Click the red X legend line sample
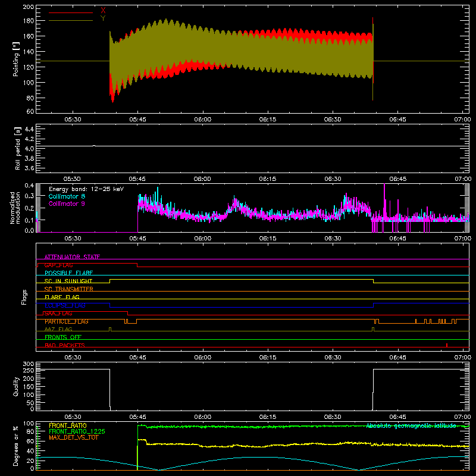 [x=71, y=12]
